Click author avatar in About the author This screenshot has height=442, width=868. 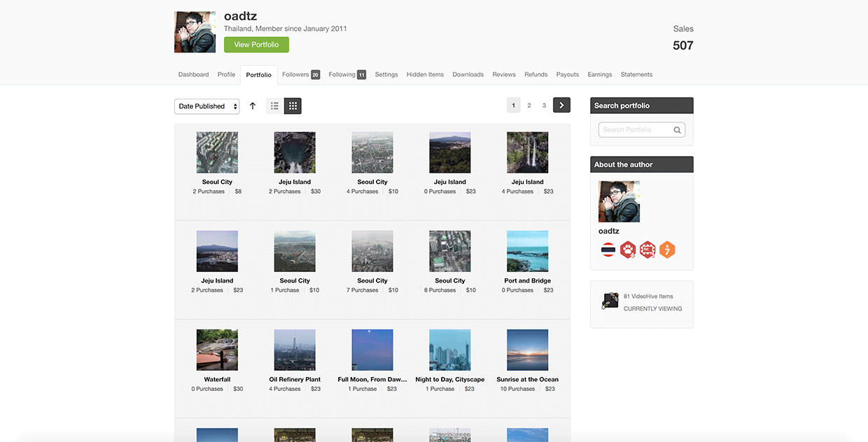pyautogui.click(x=619, y=201)
